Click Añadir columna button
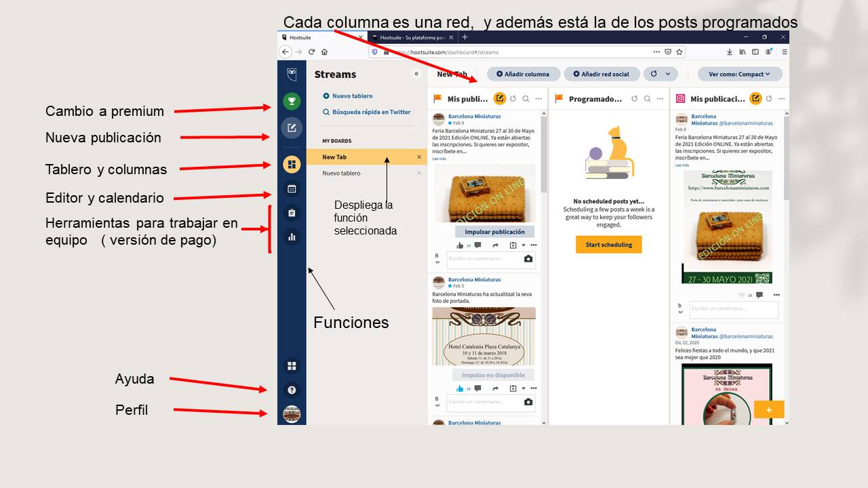Screen dimensions: 868x488 pyautogui.click(x=523, y=75)
